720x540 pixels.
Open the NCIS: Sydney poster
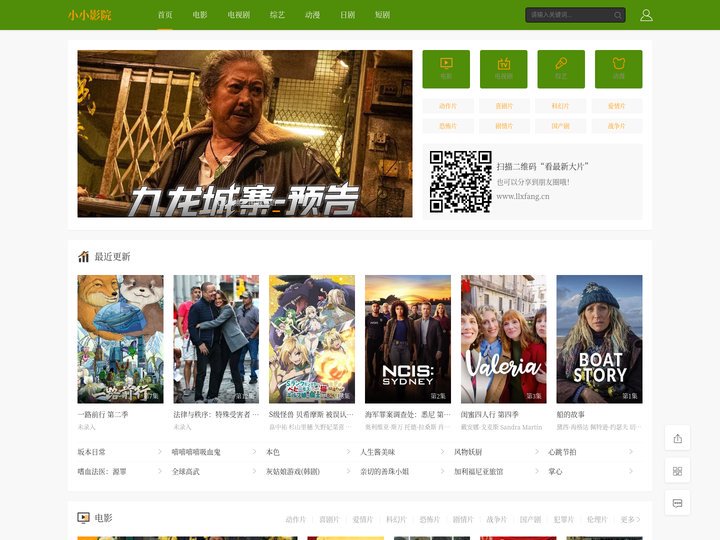[408, 339]
